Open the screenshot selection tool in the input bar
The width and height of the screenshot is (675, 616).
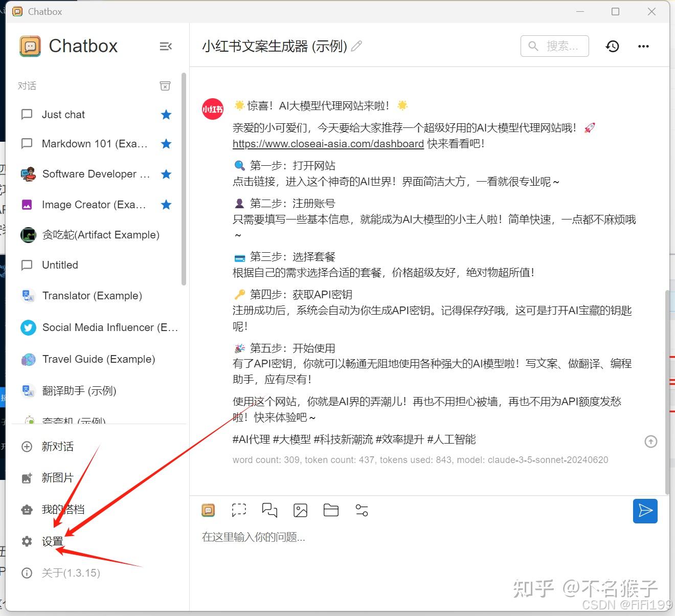point(239,510)
